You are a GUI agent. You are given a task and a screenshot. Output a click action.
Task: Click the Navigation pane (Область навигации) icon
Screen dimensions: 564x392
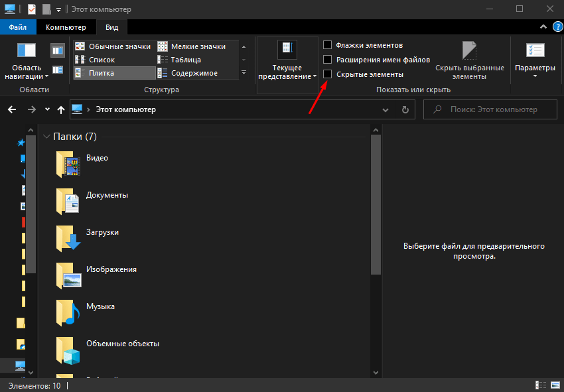27,52
